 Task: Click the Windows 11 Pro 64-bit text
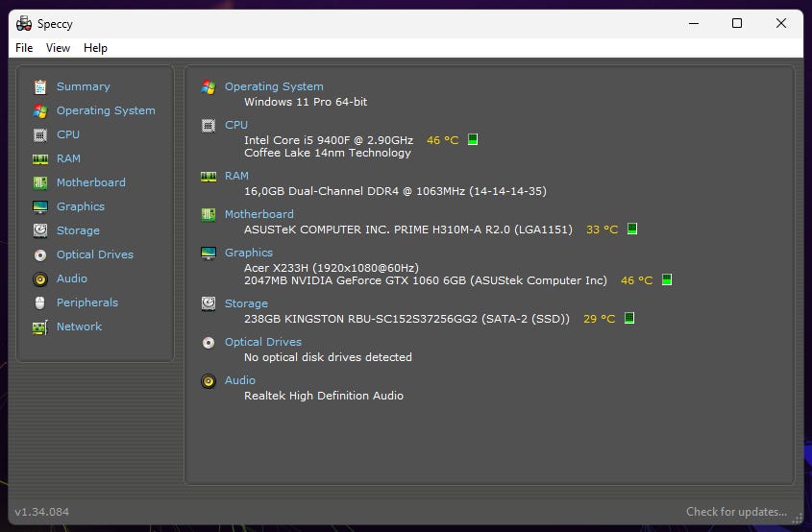306,102
